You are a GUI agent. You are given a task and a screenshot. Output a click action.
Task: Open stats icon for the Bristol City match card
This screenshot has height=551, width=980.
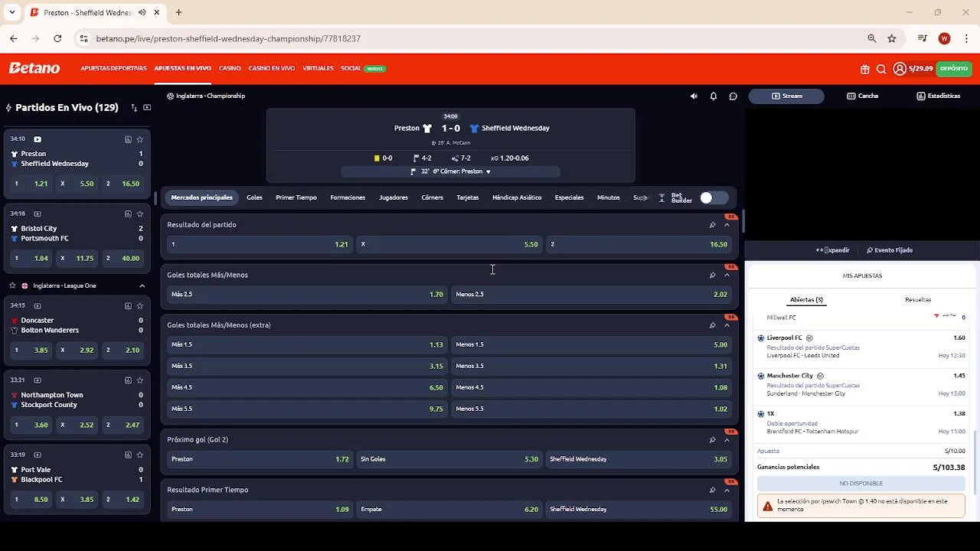[128, 214]
